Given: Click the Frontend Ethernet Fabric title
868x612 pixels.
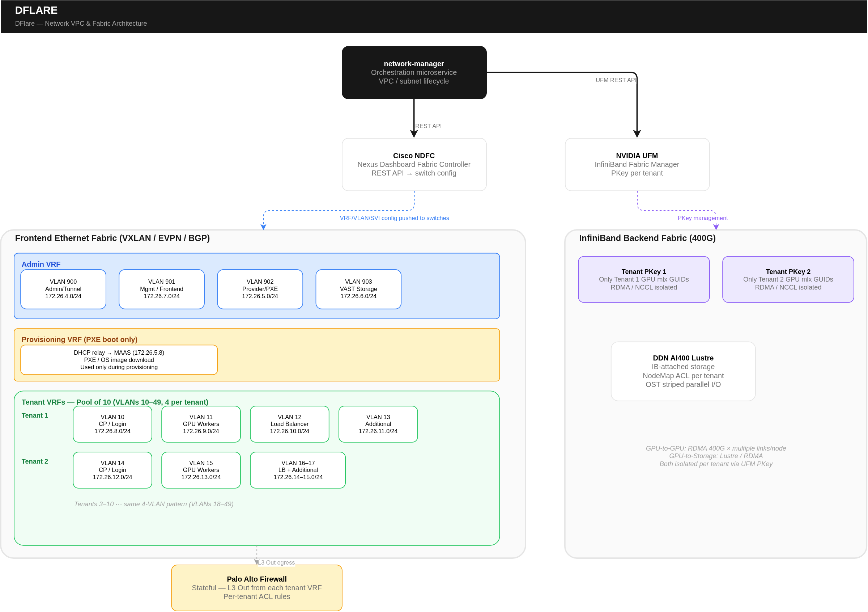Looking at the screenshot, I should [112, 238].
